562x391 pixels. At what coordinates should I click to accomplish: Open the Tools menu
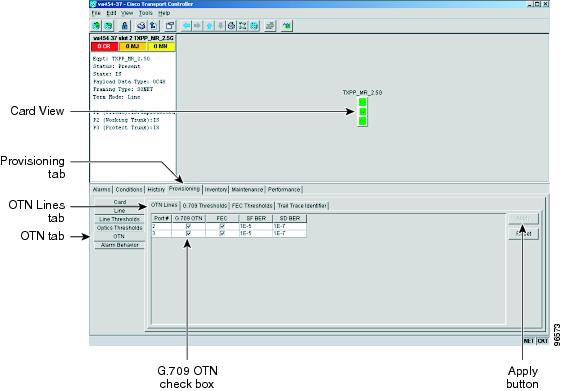pos(146,13)
